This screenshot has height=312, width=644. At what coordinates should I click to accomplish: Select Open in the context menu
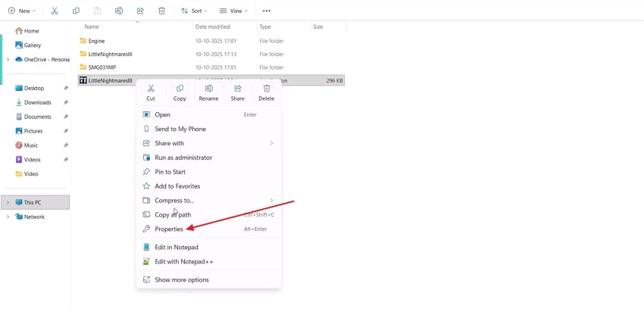coord(208,114)
